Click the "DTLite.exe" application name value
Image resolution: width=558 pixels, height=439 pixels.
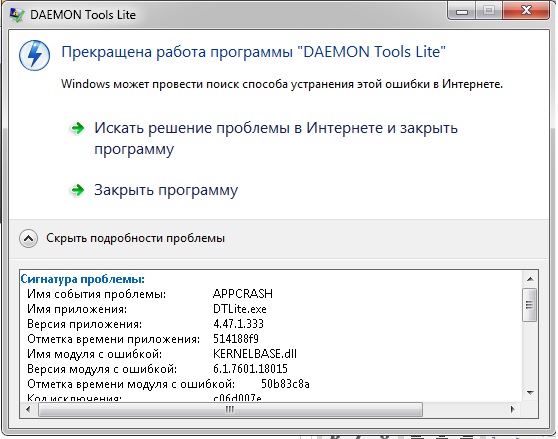click(240, 309)
